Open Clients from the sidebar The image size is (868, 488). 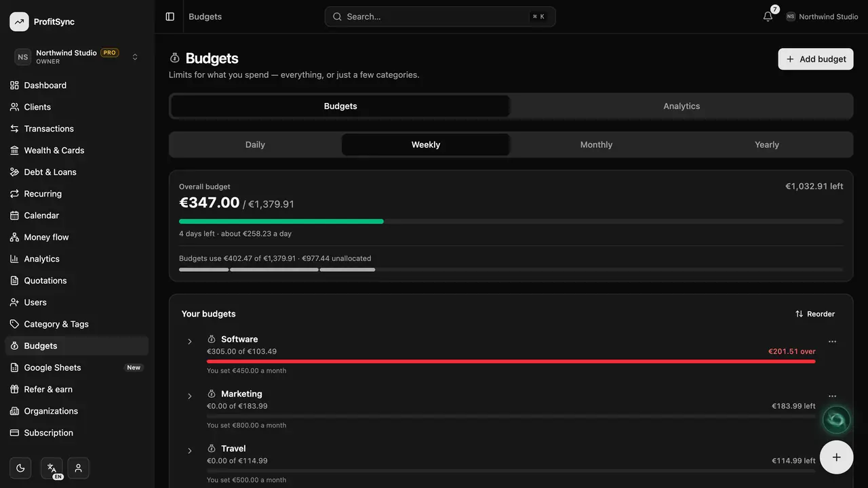[77, 107]
